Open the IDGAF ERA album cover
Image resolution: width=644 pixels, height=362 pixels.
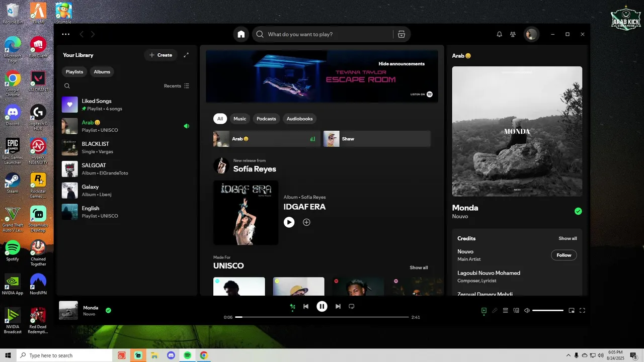[246, 213]
